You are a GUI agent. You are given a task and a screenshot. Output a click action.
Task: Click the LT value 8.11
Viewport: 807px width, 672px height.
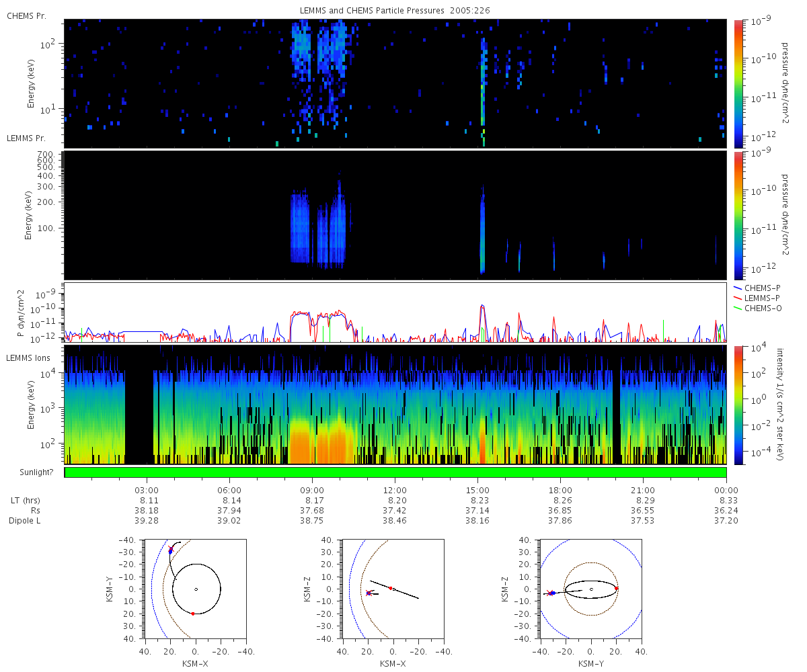click(x=147, y=501)
